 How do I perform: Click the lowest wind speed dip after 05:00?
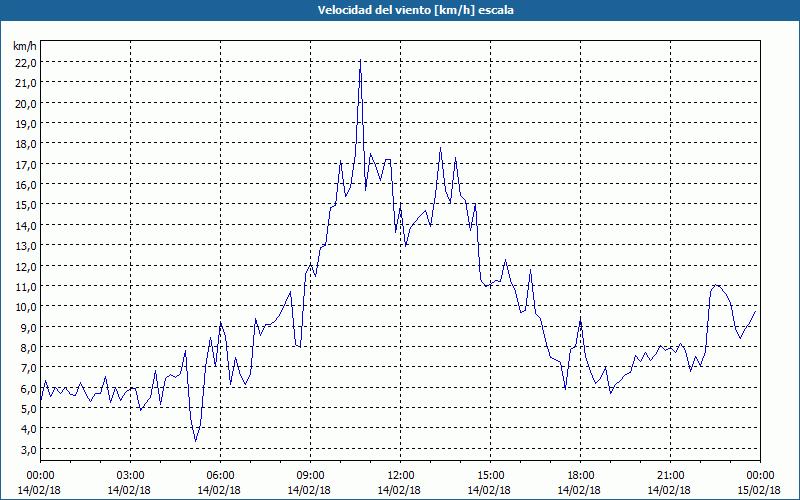coord(195,441)
